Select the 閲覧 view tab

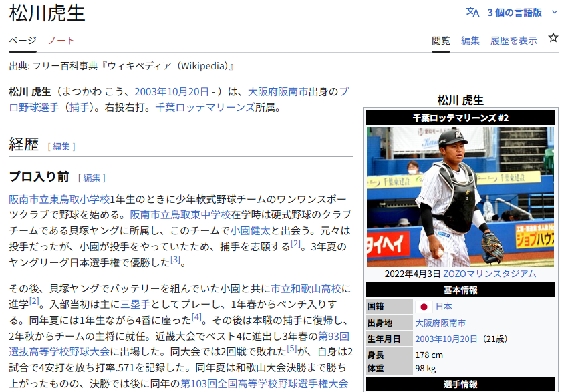tap(441, 41)
